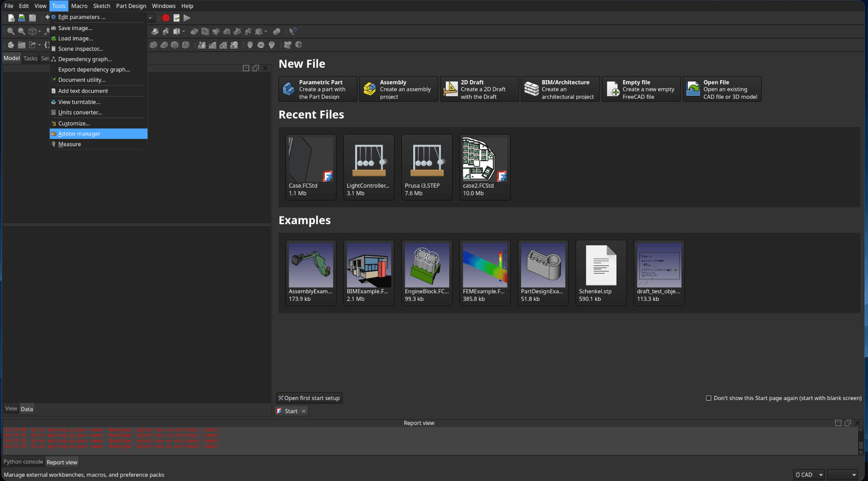
Task: Open the Macro menu
Action: point(79,6)
